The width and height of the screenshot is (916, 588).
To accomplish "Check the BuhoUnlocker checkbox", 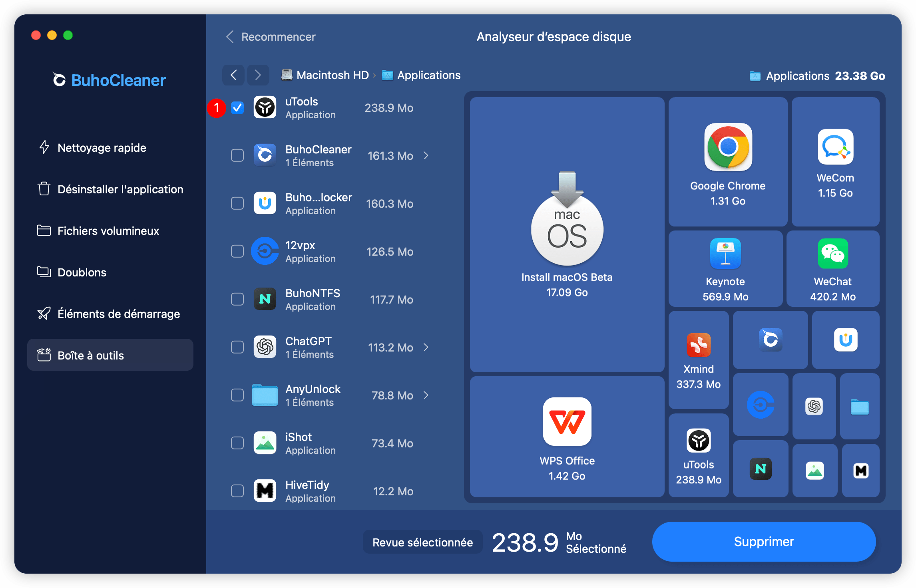I will [x=237, y=203].
